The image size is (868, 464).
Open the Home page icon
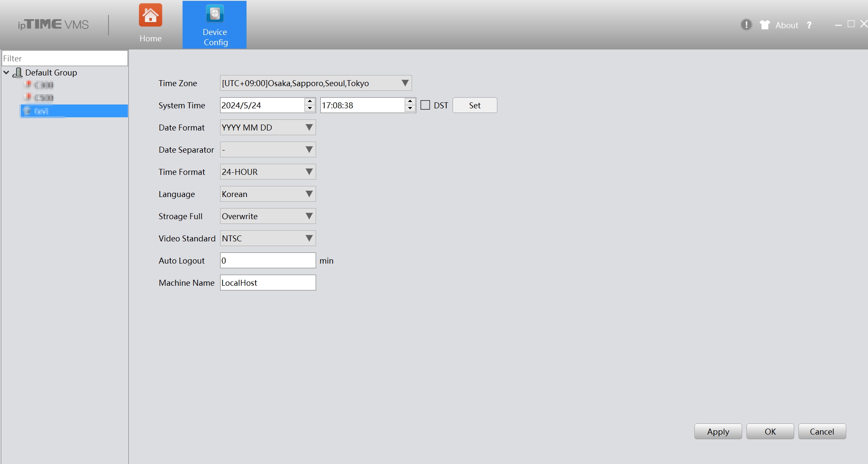151,15
